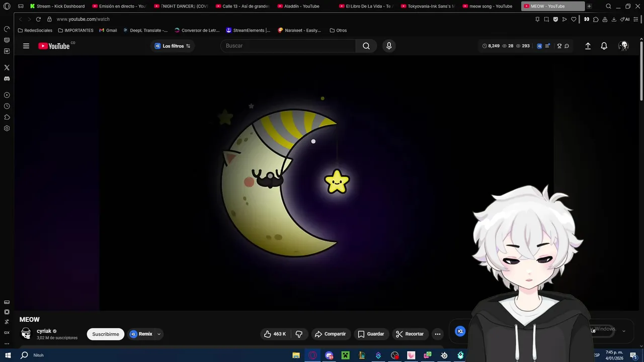Open sidebar settings gear icon
This screenshot has width=644, height=362.
[x=7, y=128]
